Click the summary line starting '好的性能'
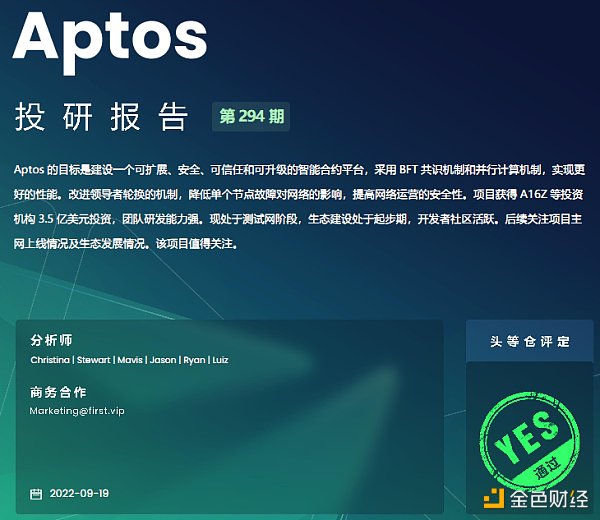This screenshot has height=520, width=600. (x=298, y=195)
